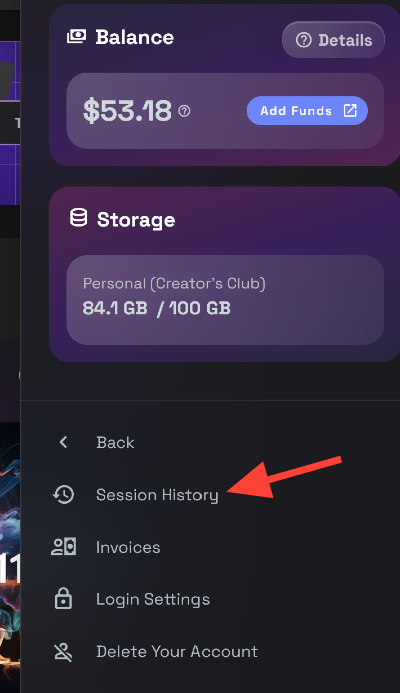Click the Balance cash icon
400x693 pixels.
76,37
